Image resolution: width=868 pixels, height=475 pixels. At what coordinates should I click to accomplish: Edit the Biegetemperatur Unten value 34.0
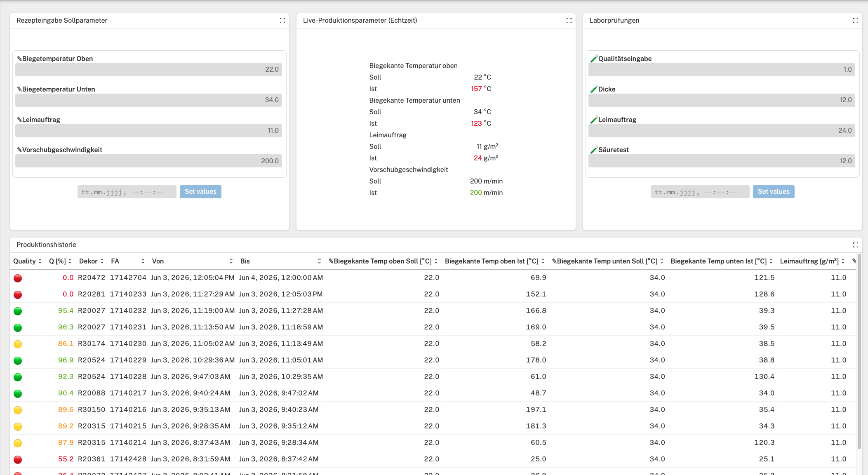pyautogui.click(x=148, y=100)
